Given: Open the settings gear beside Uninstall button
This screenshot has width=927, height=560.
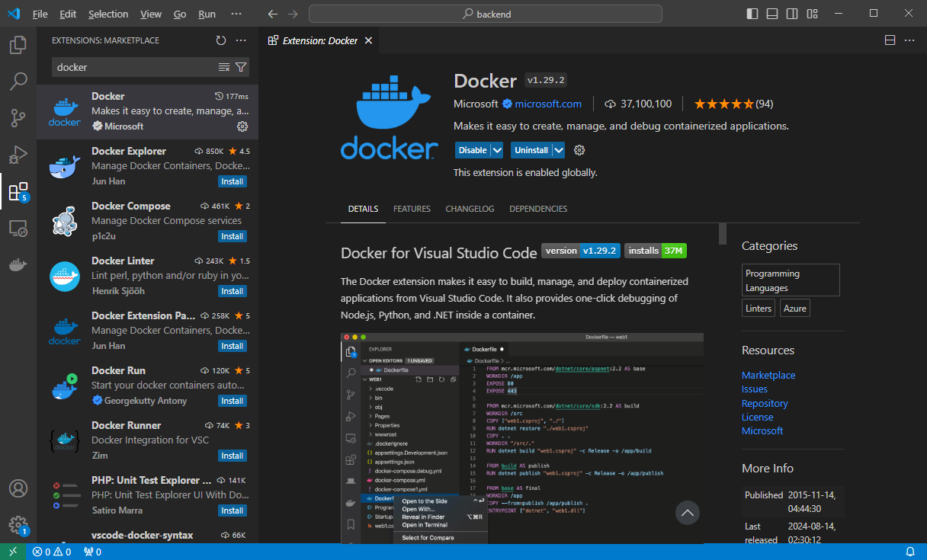Looking at the screenshot, I should coord(579,150).
